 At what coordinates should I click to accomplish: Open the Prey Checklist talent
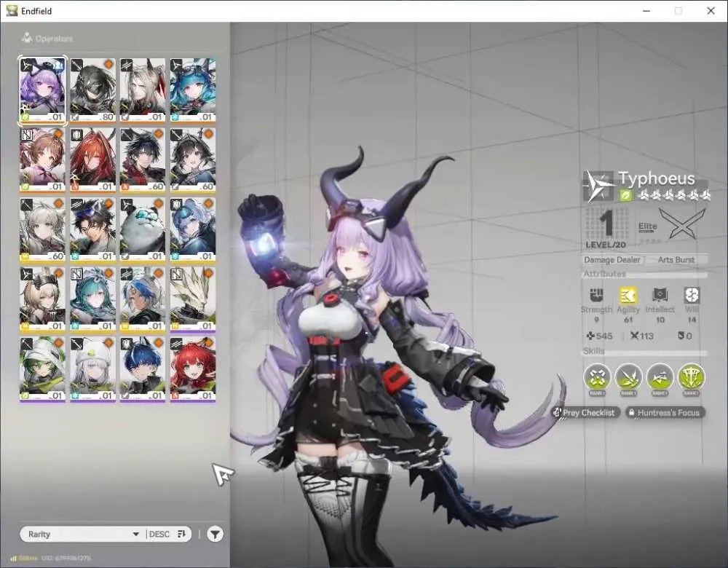585,412
